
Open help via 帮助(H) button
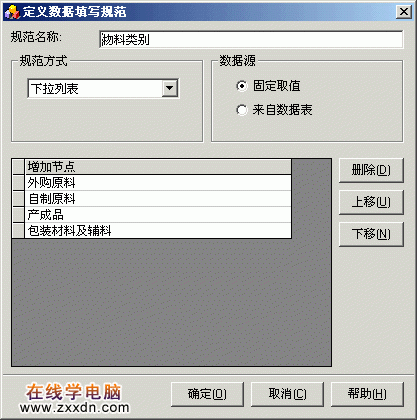[x=367, y=394]
